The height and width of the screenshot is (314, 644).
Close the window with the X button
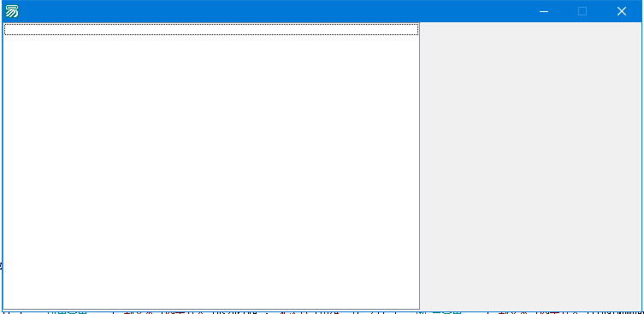tap(622, 11)
